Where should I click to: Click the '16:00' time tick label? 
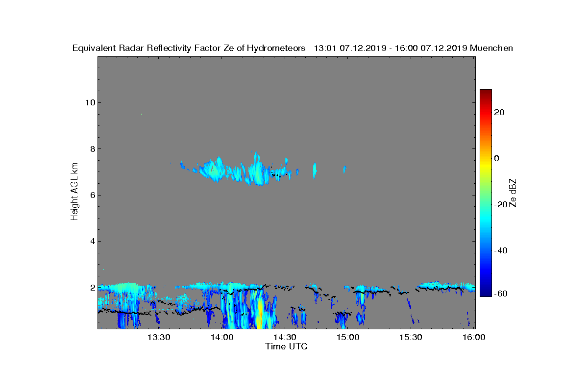click(473, 337)
